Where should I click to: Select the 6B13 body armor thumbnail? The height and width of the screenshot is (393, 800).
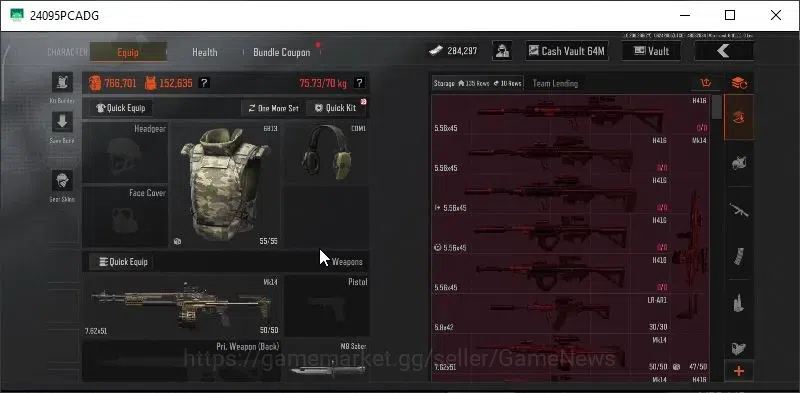tap(225, 185)
